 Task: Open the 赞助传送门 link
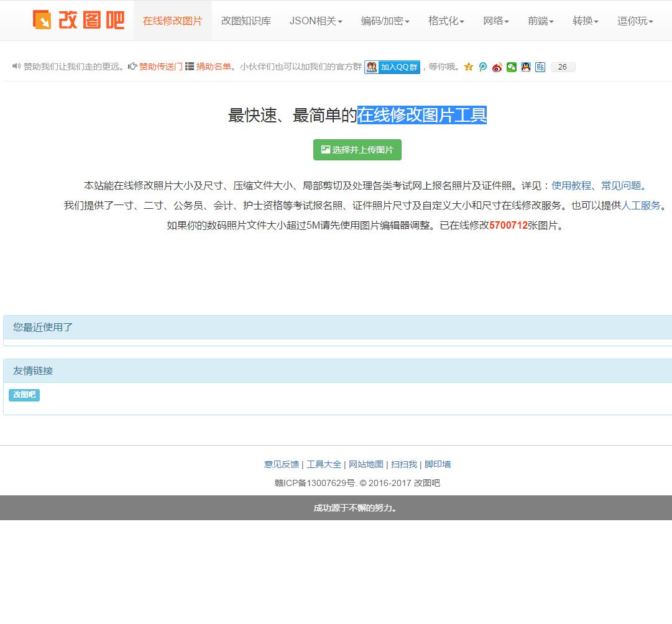pyautogui.click(x=161, y=67)
